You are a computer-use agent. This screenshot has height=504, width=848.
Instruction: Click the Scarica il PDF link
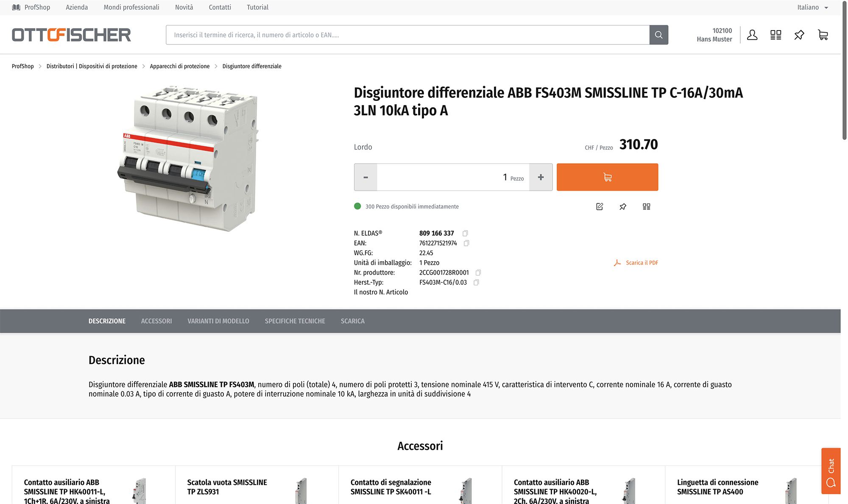pos(642,263)
